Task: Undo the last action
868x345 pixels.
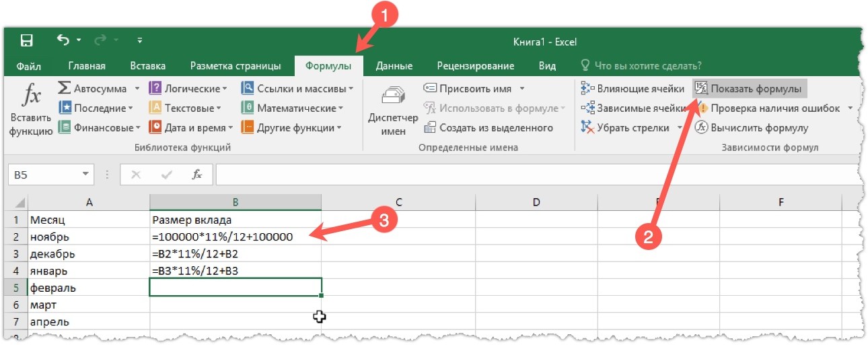Action: [x=63, y=40]
